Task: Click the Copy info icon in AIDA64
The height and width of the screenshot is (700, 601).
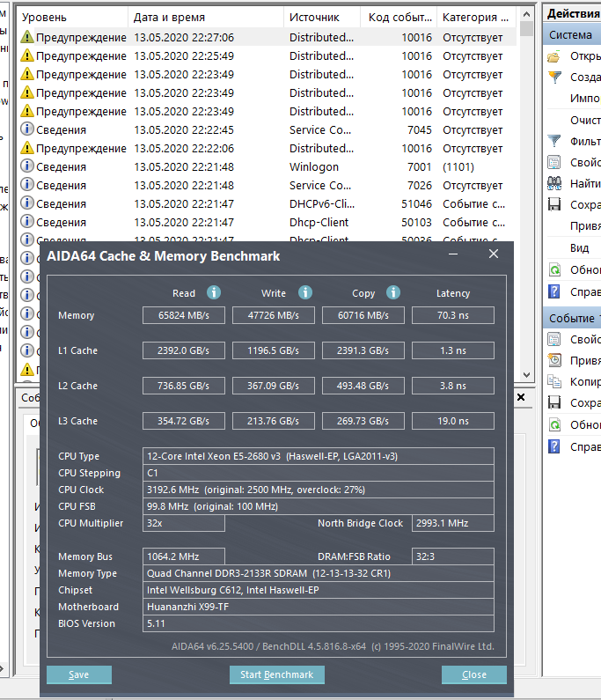Action: [393, 292]
